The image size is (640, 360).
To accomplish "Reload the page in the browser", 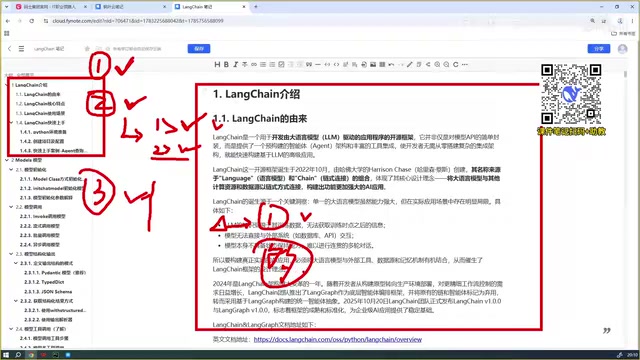I will pos(32,20).
